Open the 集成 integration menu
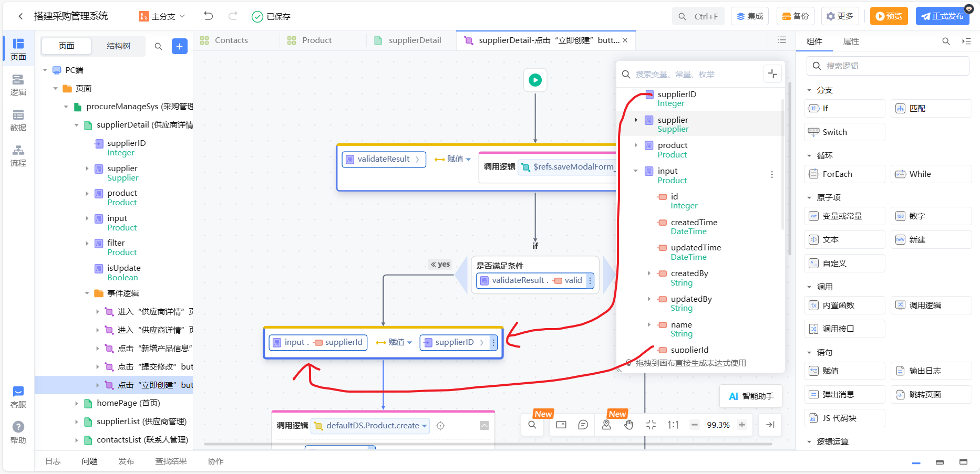This screenshot has width=980, height=474. click(x=750, y=16)
